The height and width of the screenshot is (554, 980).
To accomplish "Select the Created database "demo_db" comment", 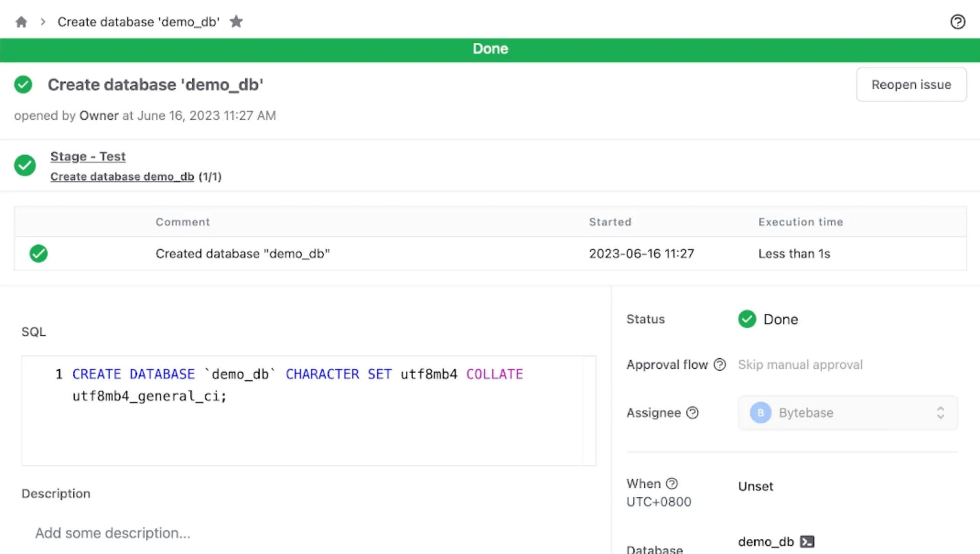I will coord(242,254).
